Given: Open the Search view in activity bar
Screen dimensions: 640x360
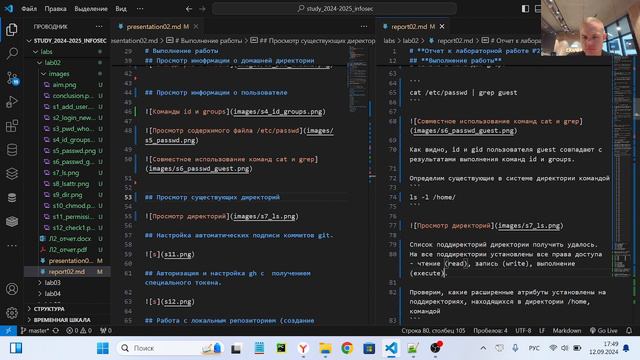Looking at the screenshot, I should [12, 53].
